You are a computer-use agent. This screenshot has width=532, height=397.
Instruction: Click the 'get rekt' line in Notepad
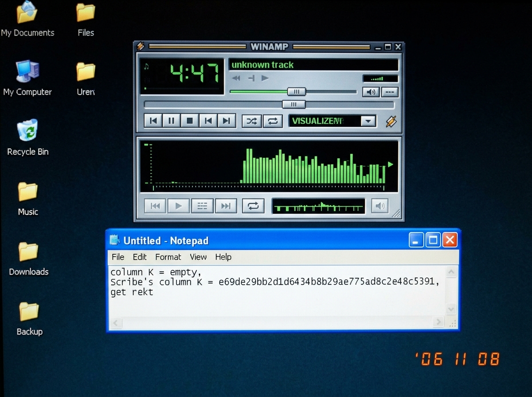coord(132,292)
